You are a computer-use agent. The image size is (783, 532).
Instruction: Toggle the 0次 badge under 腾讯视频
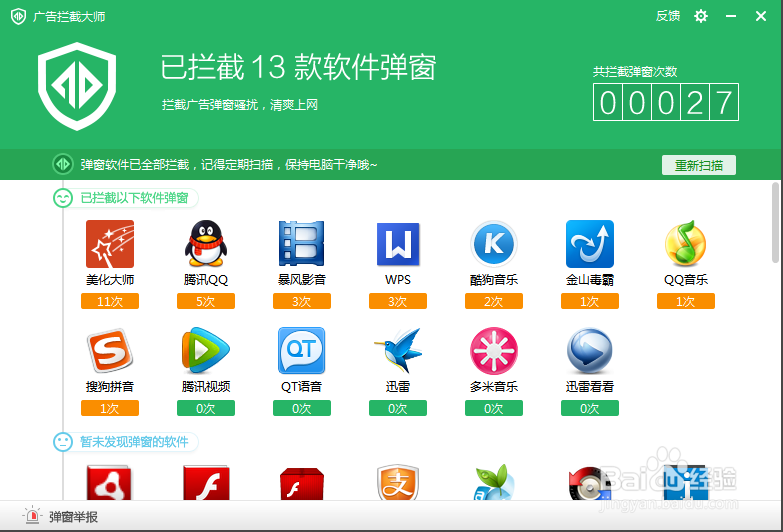click(x=206, y=408)
